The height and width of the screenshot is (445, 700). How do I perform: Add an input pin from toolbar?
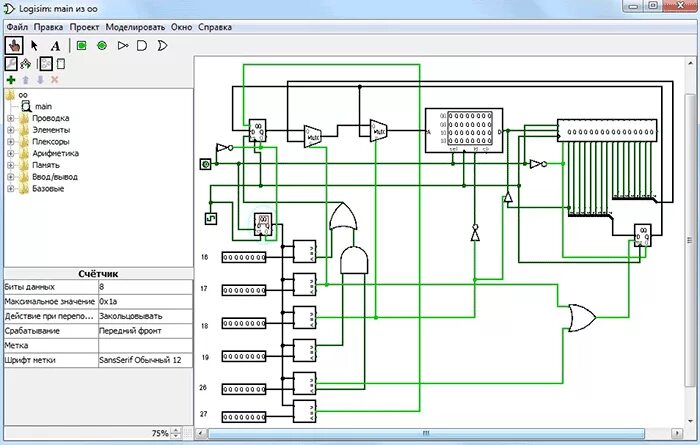tap(81, 46)
